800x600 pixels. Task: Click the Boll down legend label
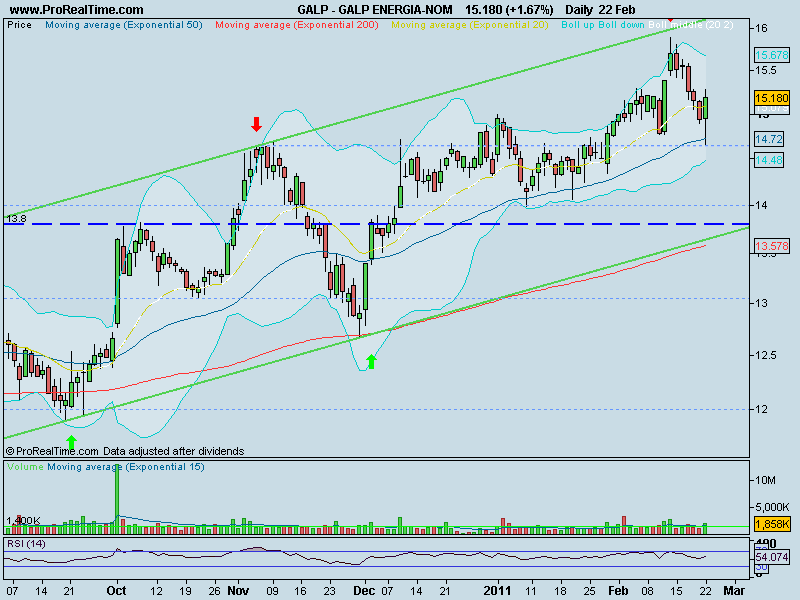coord(621,25)
